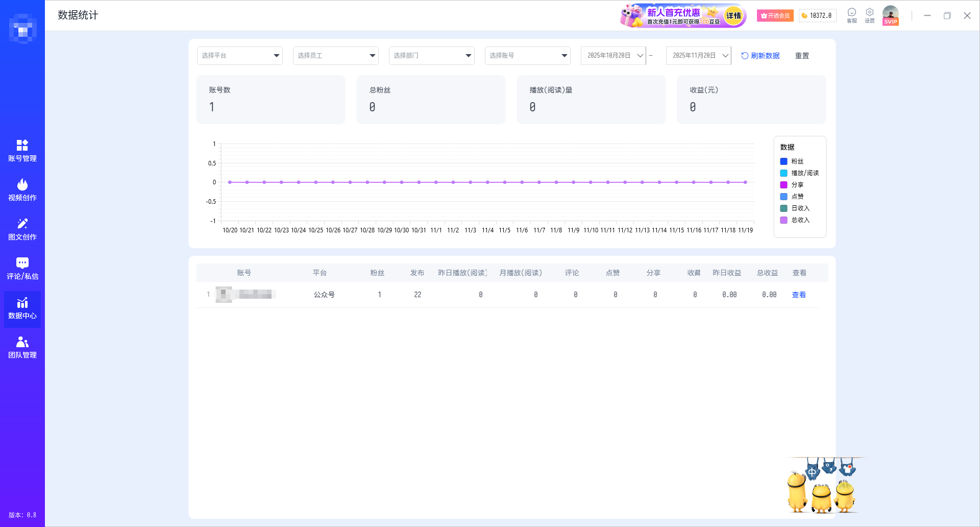Open the 选择账号 dropdown
The width and height of the screenshot is (980, 527).
click(527, 56)
